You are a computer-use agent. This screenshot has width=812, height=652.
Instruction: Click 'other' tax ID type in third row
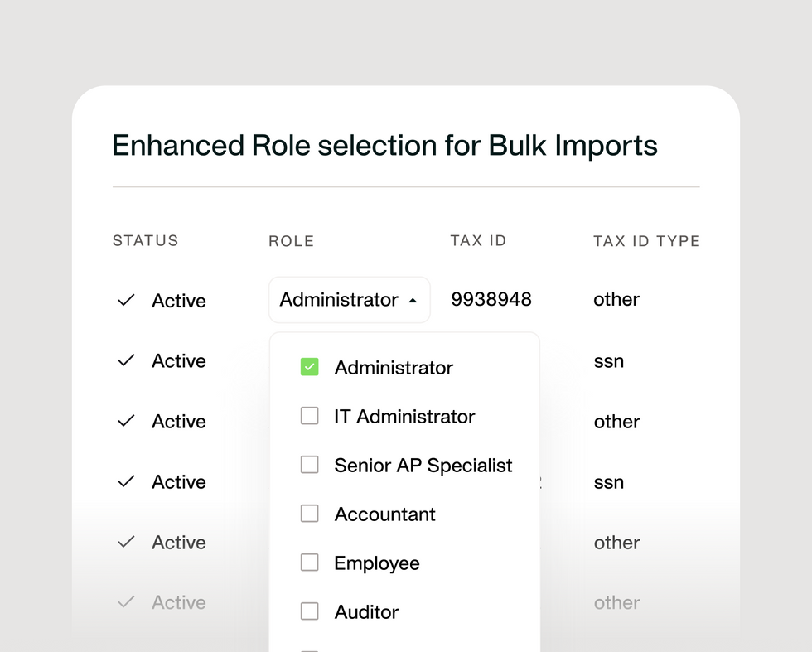[x=616, y=422]
